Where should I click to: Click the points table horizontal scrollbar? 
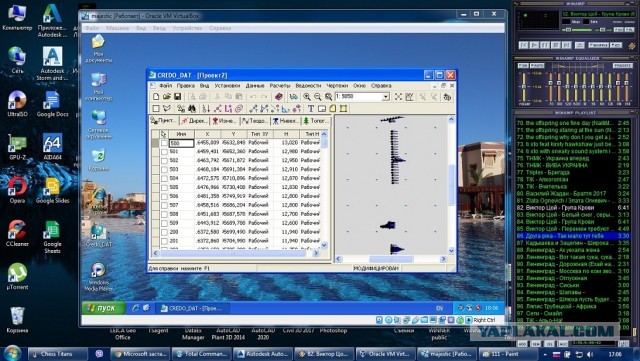click(x=235, y=253)
